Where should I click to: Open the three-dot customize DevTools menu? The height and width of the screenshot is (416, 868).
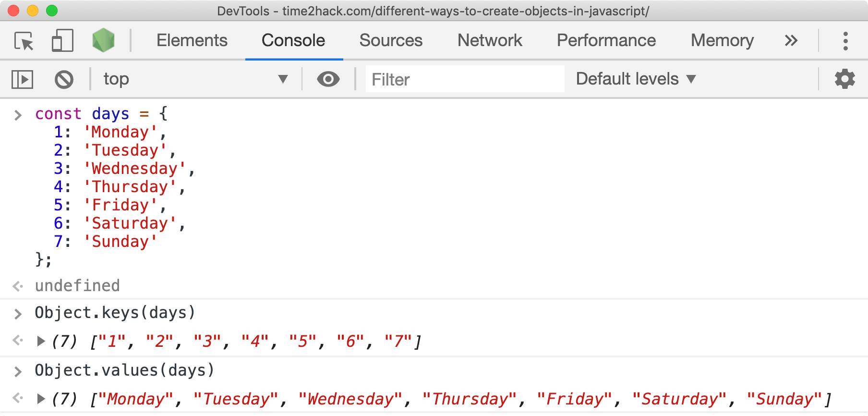[x=845, y=41]
